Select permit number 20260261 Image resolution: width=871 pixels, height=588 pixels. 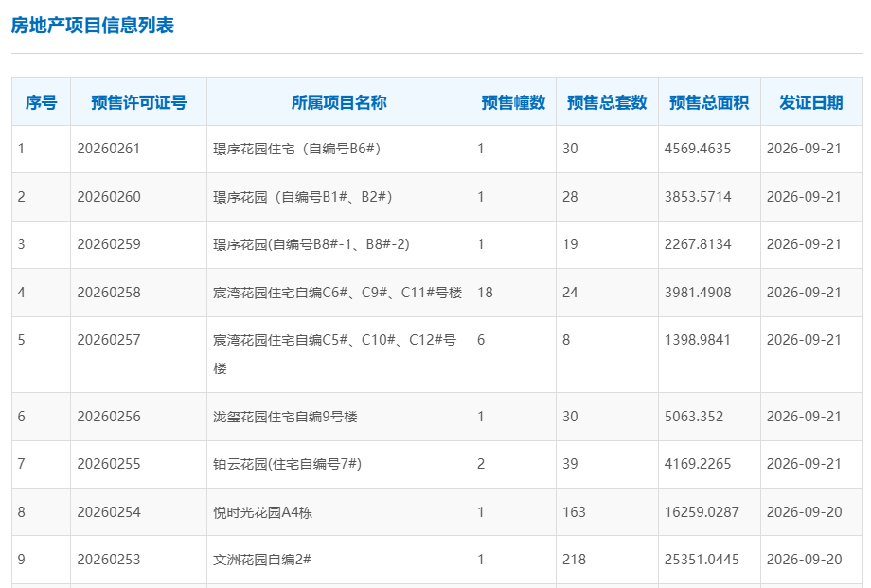pyautogui.click(x=108, y=149)
